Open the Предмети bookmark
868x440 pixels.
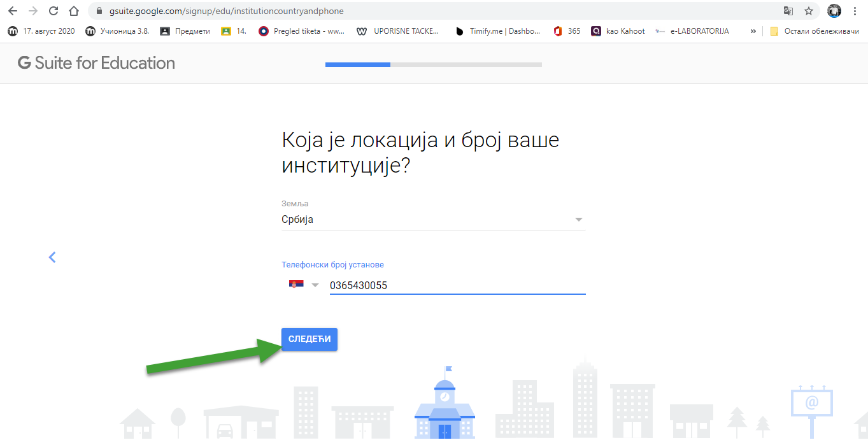pos(185,31)
